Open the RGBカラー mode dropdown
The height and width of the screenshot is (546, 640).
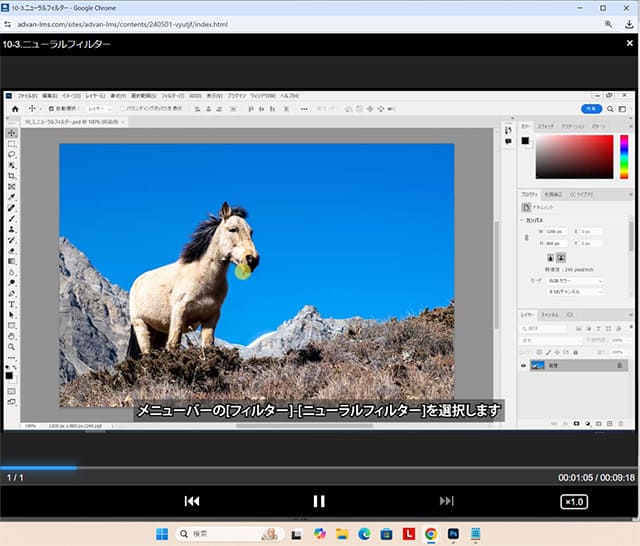coord(574,281)
